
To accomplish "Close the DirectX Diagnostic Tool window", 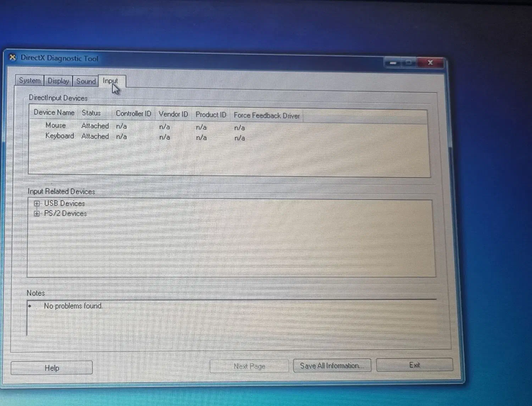I will (430, 63).
